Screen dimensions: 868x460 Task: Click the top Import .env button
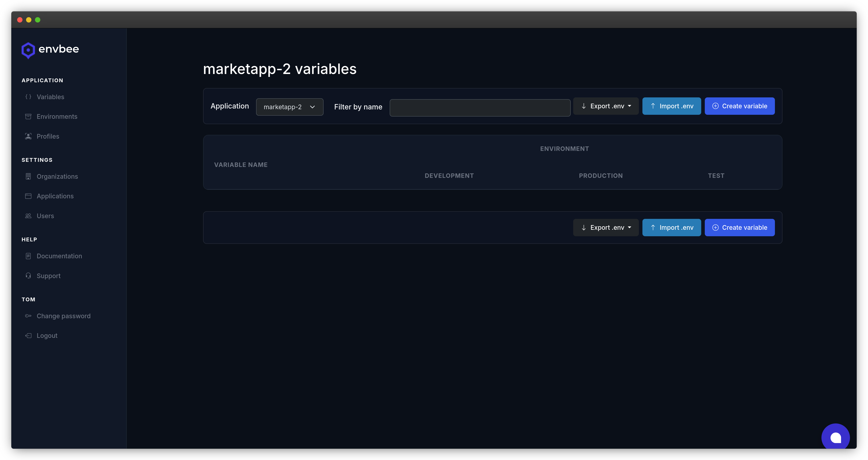(672, 106)
